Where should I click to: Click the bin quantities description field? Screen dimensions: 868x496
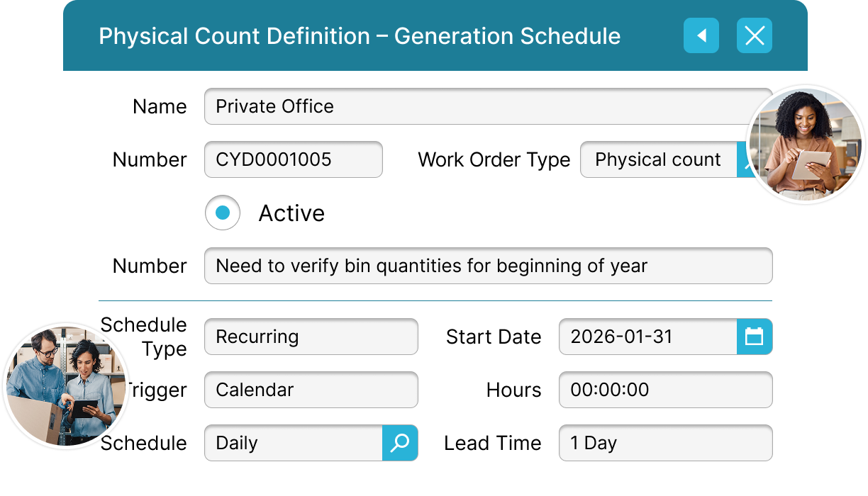pos(488,266)
